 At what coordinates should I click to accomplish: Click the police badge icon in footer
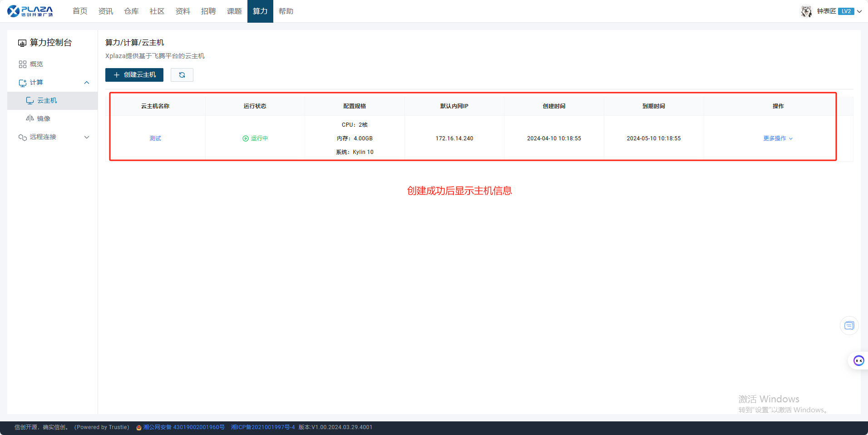coord(139,428)
